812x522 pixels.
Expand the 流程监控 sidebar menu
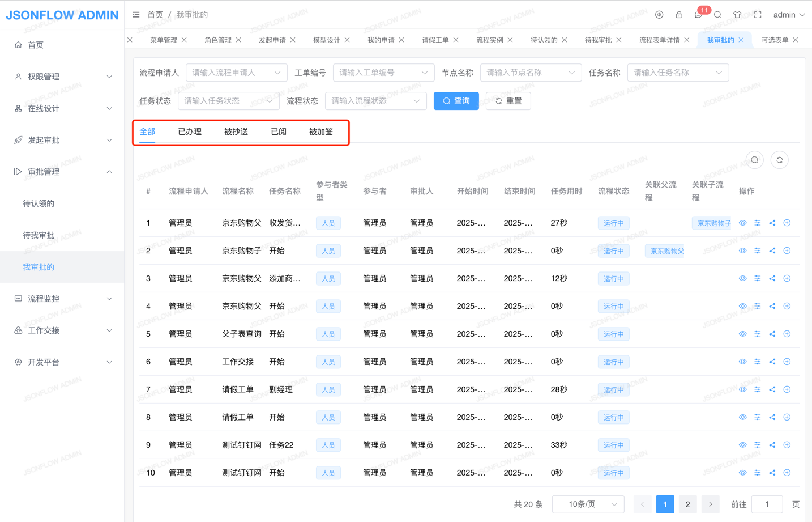tap(62, 299)
